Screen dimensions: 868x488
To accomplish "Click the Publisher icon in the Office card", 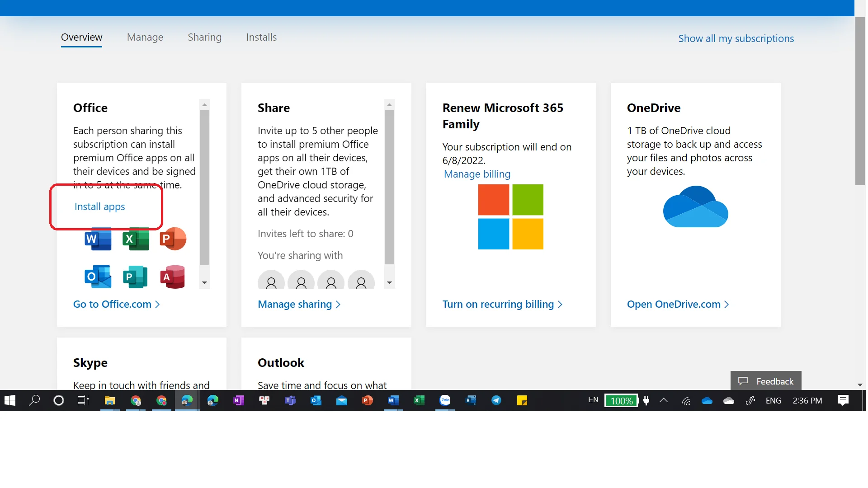I will click(x=136, y=277).
